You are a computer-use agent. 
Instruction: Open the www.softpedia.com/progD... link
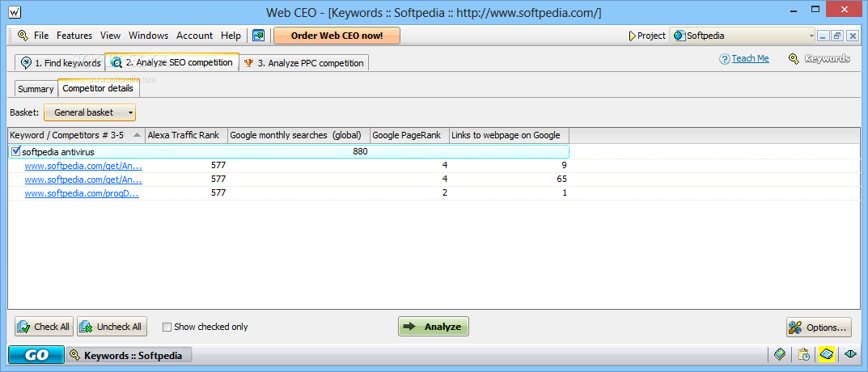click(x=82, y=193)
